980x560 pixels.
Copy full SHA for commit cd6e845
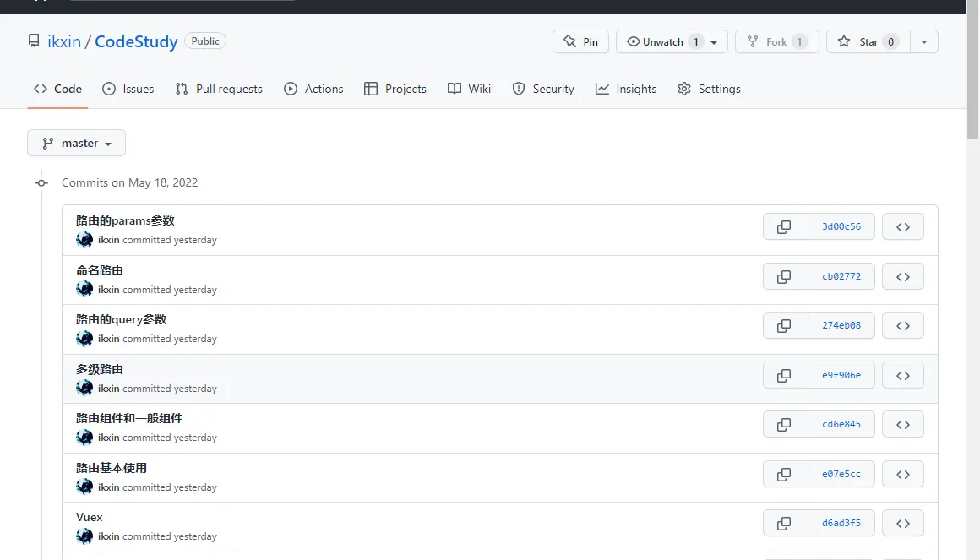click(785, 424)
